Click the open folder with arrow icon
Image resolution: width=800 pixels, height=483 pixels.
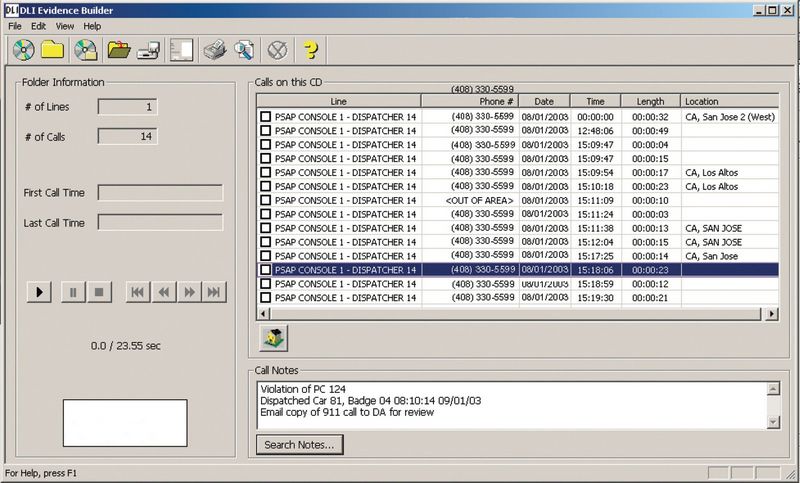[x=119, y=48]
